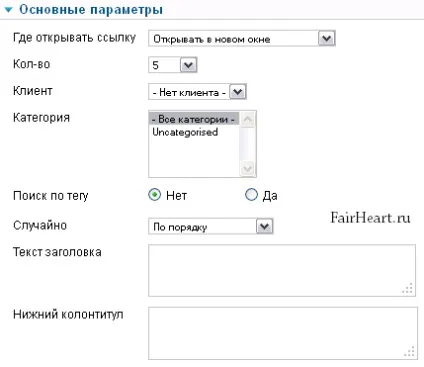Viewport: 424px width, 367px height.
Task: Click the Категория label
Action: 41,117
